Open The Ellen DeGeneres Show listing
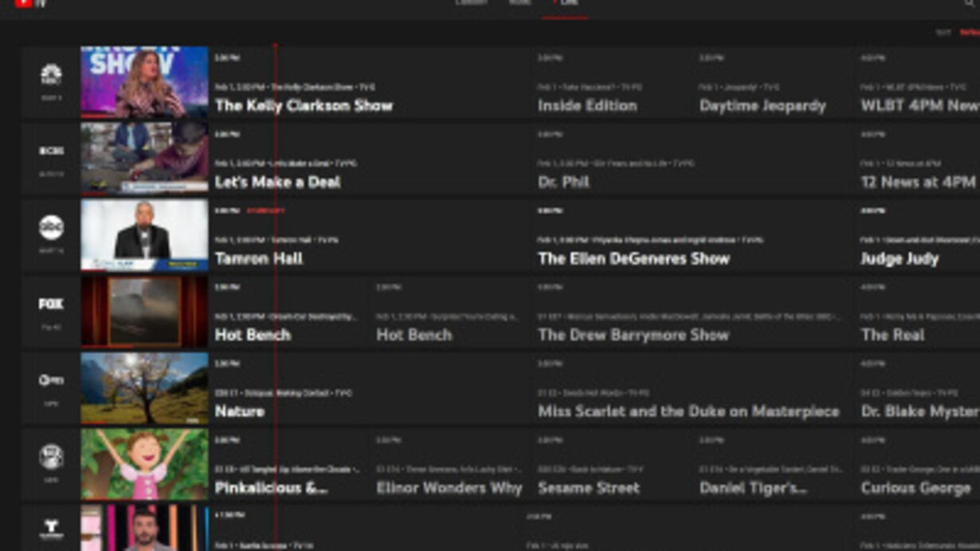The width and height of the screenshot is (980, 551). [633, 258]
